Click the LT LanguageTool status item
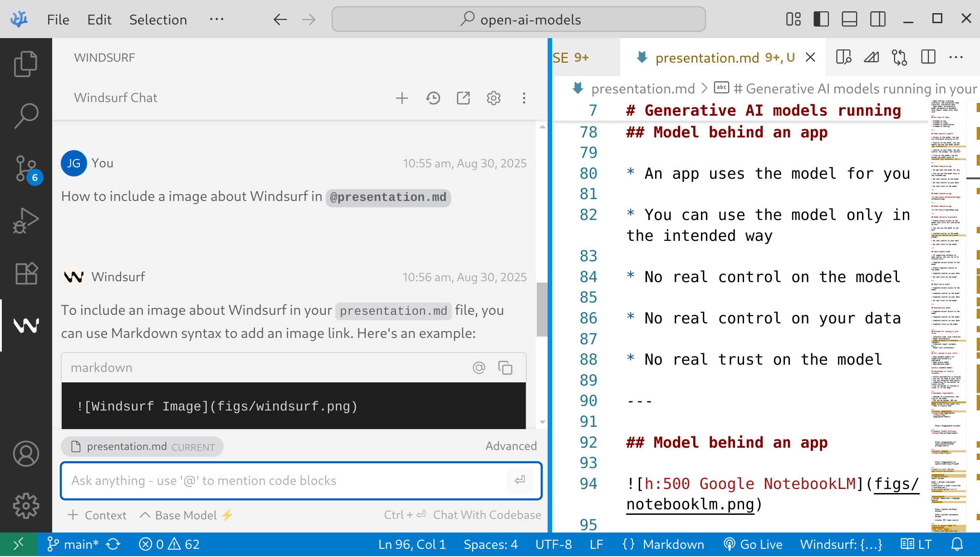980x557 pixels. [916, 544]
